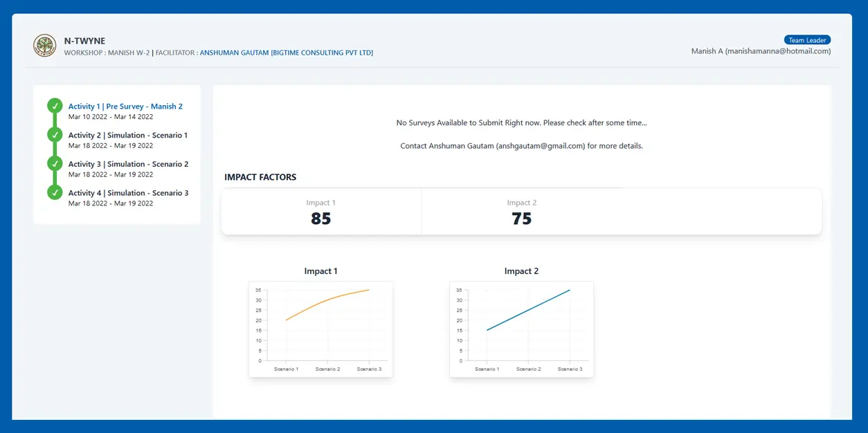Click the orange line in Impact 1 chart
The height and width of the screenshot is (433, 868).
pos(327,300)
